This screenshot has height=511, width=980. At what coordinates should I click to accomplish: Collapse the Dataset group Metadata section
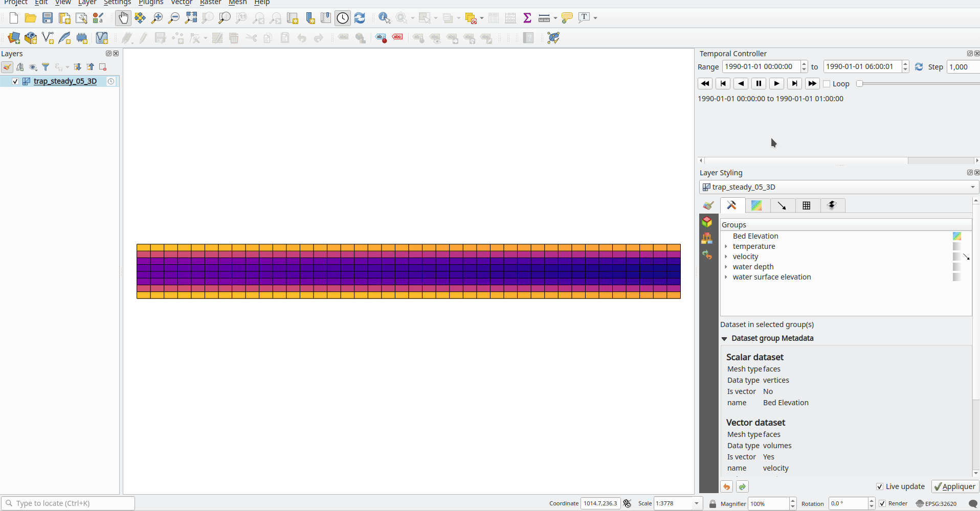pyautogui.click(x=724, y=338)
